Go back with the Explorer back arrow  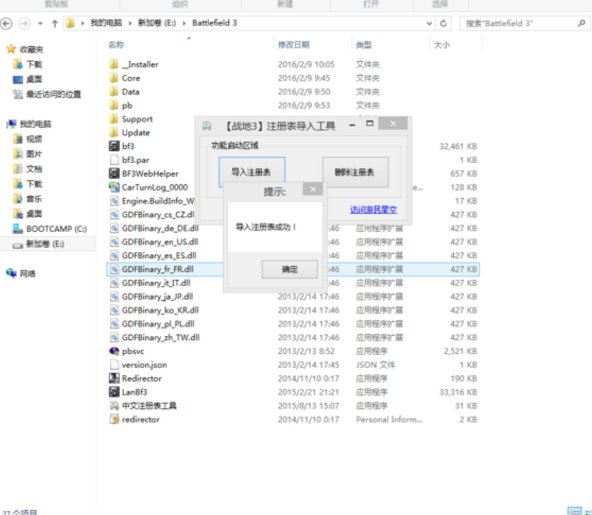click(6, 23)
